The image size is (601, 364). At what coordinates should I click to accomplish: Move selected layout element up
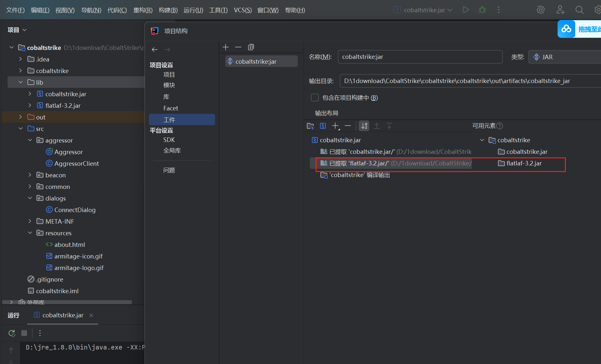point(377,126)
